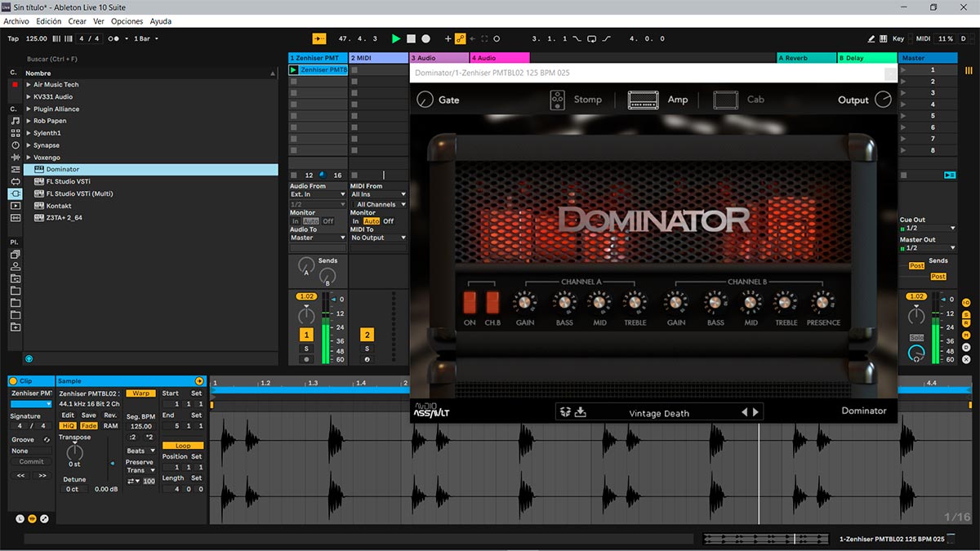Open the Crear menu
Image resolution: width=980 pixels, height=551 pixels.
(77, 21)
